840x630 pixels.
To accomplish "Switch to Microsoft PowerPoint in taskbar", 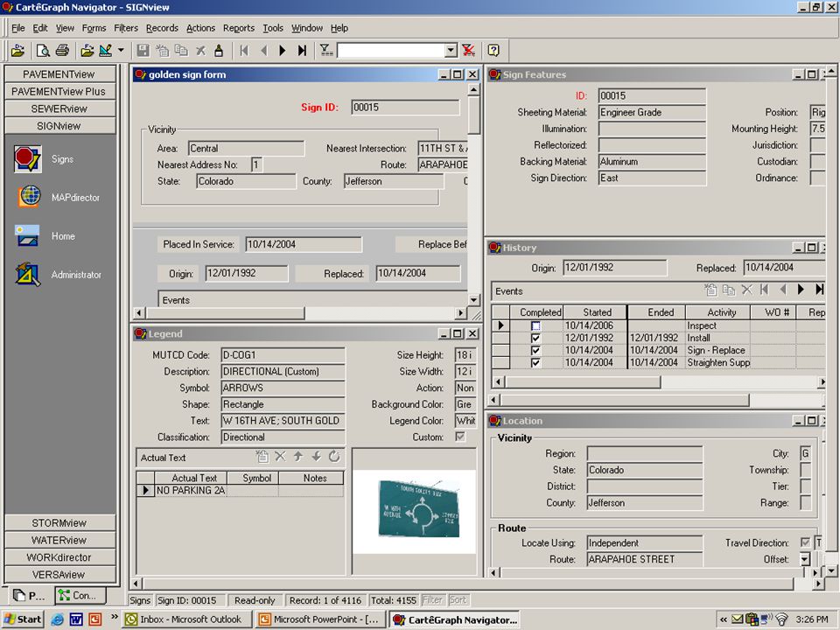I will tap(321, 619).
